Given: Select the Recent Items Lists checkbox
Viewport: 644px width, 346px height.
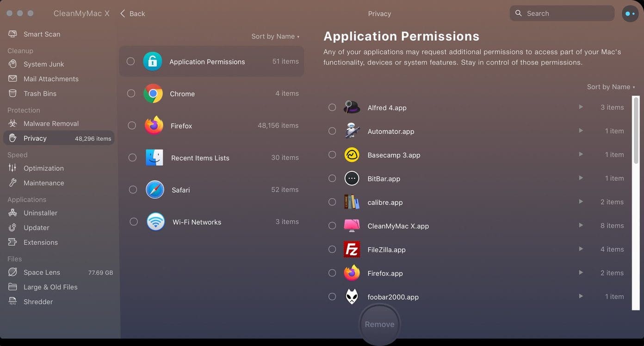Looking at the screenshot, I should pos(132,157).
